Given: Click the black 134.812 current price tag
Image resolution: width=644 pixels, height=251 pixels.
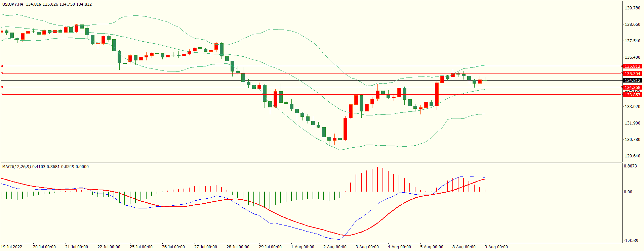Looking at the screenshot, I should tap(632, 81).
